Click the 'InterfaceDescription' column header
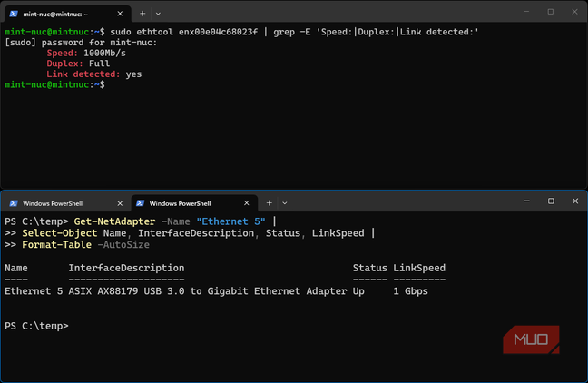This screenshot has width=588, height=383. [126, 268]
